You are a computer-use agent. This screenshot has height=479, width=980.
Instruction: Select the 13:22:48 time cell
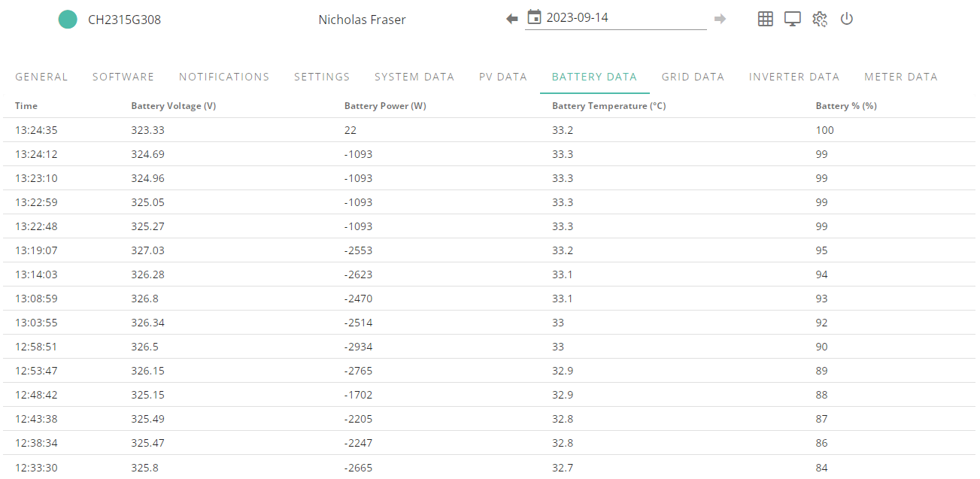[36, 226]
